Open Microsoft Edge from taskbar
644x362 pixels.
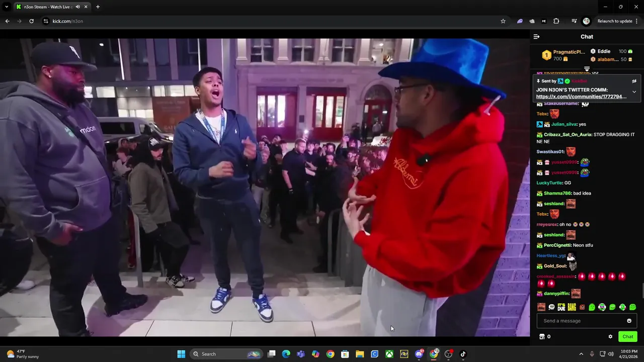[286, 354]
